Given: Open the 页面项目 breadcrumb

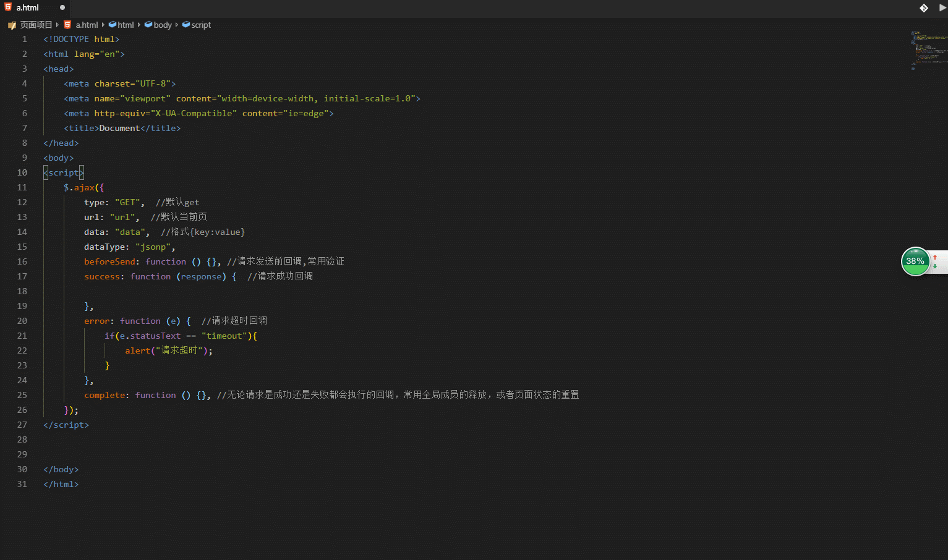Looking at the screenshot, I should point(36,25).
